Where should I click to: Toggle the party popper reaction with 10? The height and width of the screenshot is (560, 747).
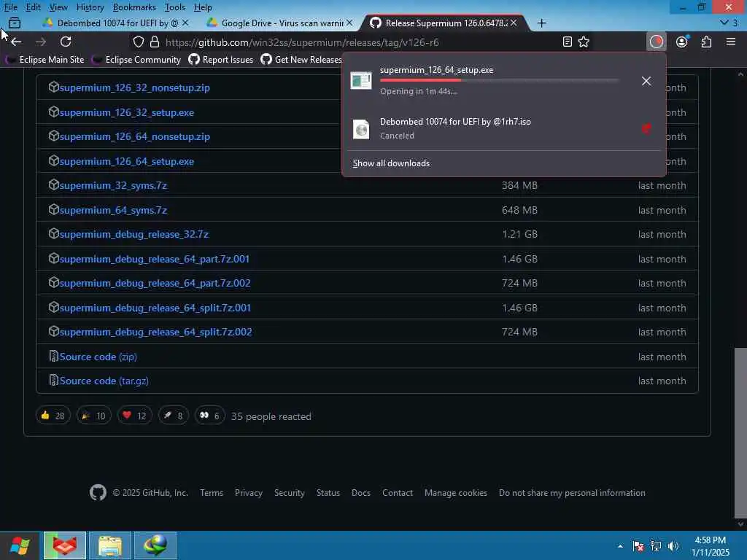tap(94, 416)
